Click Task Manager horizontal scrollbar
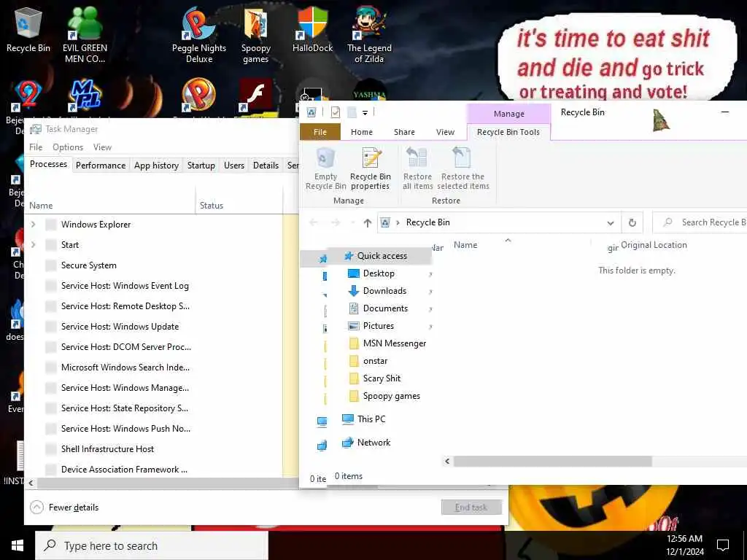747x560 pixels. 168,483
